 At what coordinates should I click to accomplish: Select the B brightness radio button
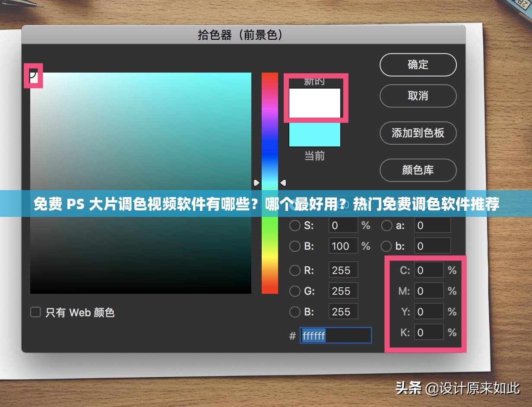(295, 246)
